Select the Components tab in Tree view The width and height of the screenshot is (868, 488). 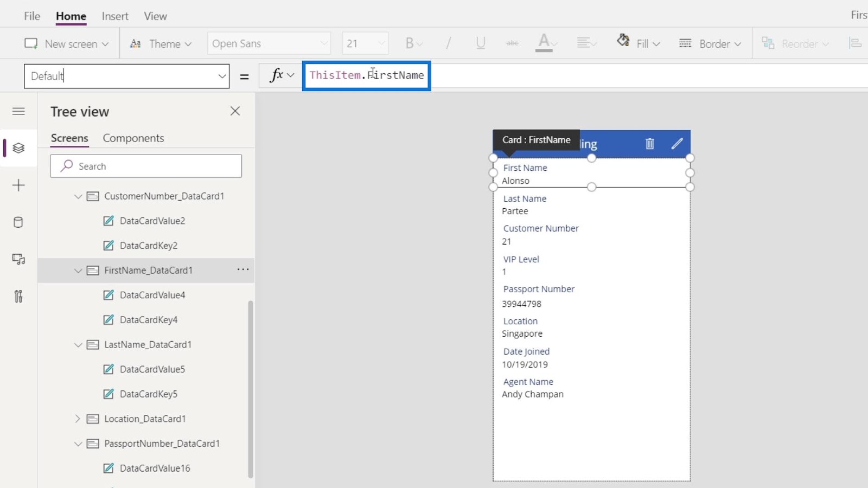click(x=133, y=138)
